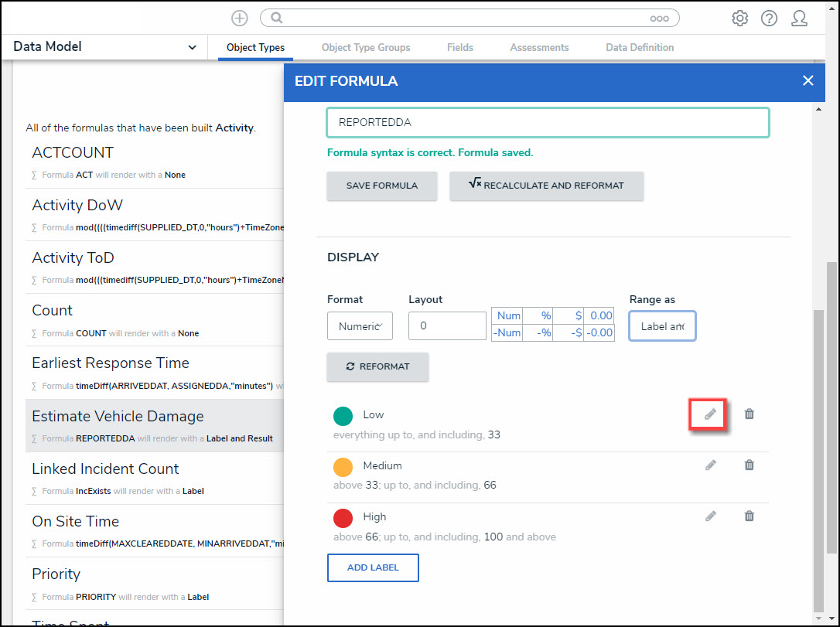The width and height of the screenshot is (840, 627).
Task: Edit the High label via pencil icon
Action: click(x=710, y=516)
